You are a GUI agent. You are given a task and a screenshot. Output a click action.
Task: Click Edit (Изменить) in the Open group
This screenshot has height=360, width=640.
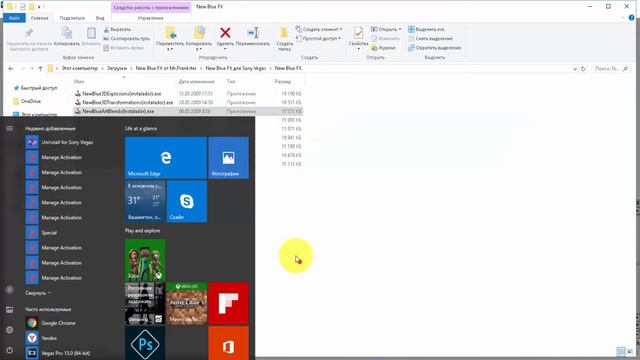coord(385,38)
